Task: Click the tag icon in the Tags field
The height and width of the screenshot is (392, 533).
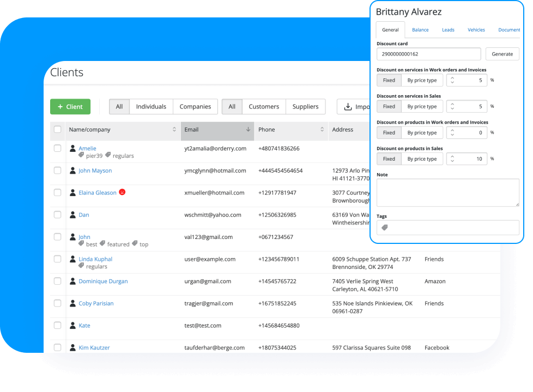Action: click(x=385, y=228)
